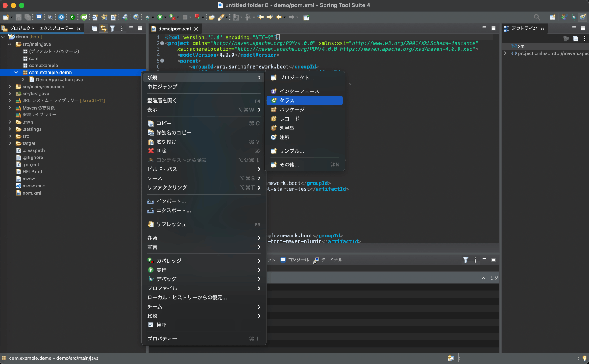This screenshot has height=364, width=589.
Task: Select HELP.md in Project Explorer
Action: click(29, 171)
